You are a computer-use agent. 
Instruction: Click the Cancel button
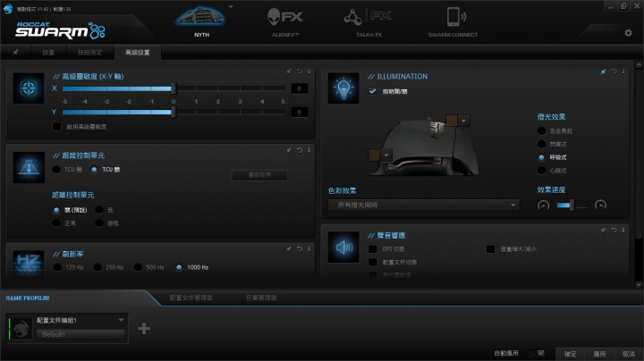tap(629, 354)
